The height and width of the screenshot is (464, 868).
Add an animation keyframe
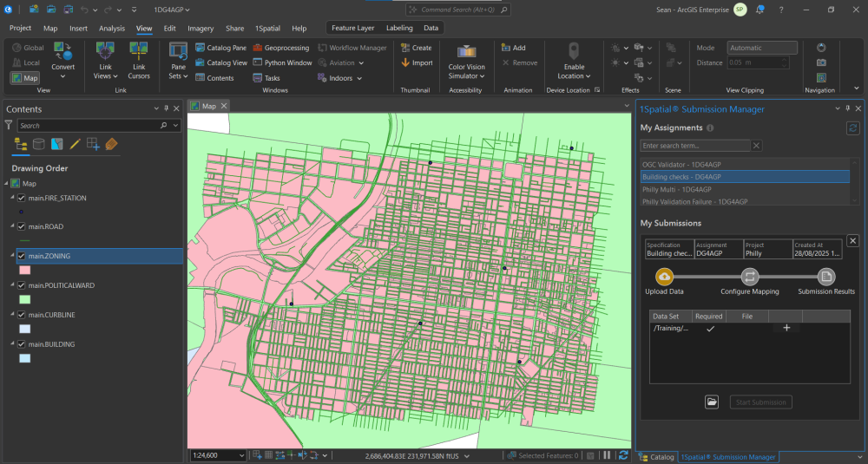coord(513,48)
